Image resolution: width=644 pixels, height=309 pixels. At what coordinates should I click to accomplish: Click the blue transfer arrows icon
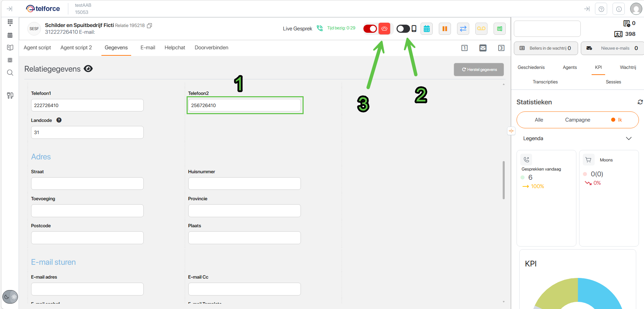tap(463, 29)
